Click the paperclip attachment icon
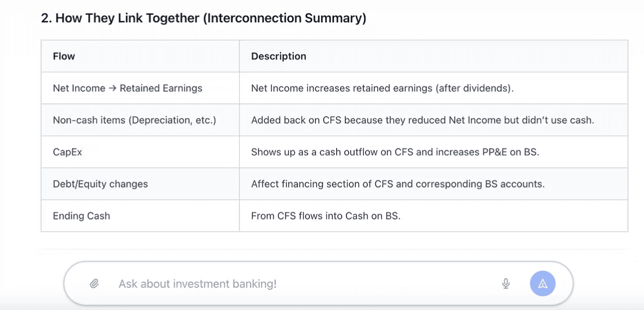The width and height of the screenshot is (644, 310). point(94,284)
